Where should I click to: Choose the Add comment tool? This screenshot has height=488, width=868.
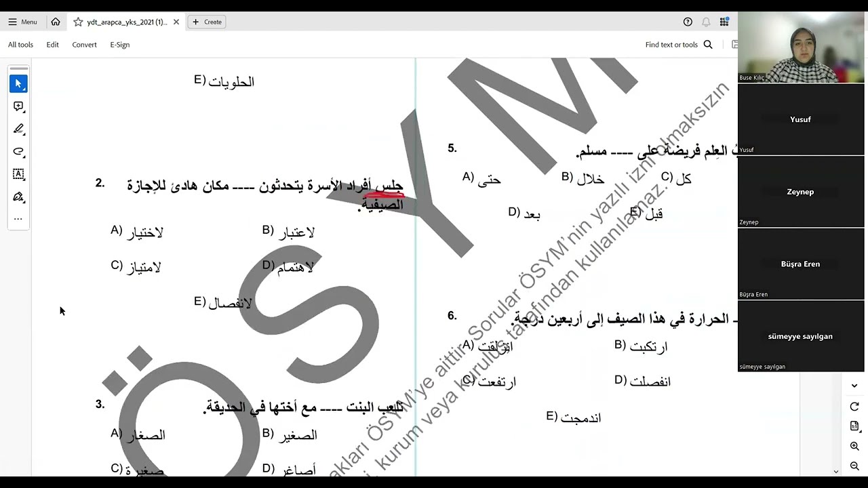pos(18,106)
